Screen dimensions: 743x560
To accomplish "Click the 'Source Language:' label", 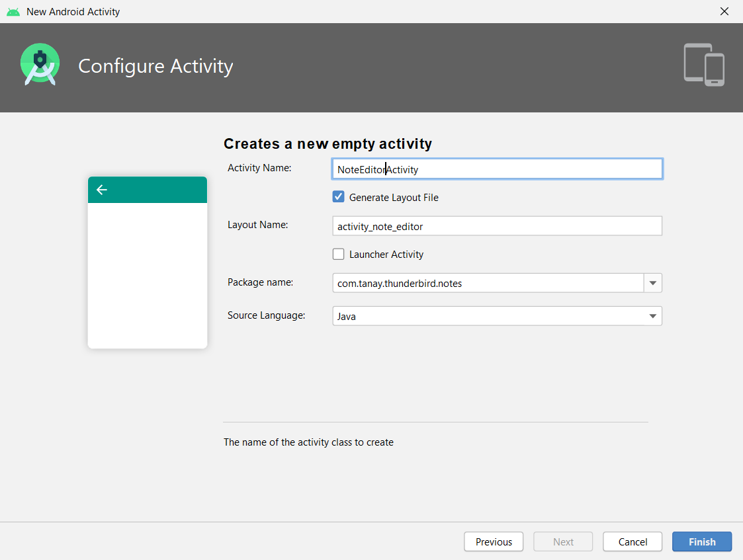I will pyautogui.click(x=267, y=315).
